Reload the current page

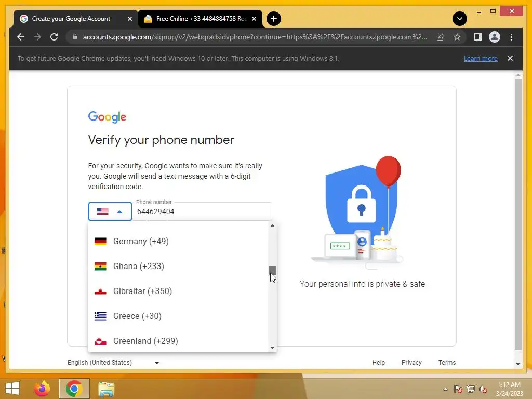[54, 37]
